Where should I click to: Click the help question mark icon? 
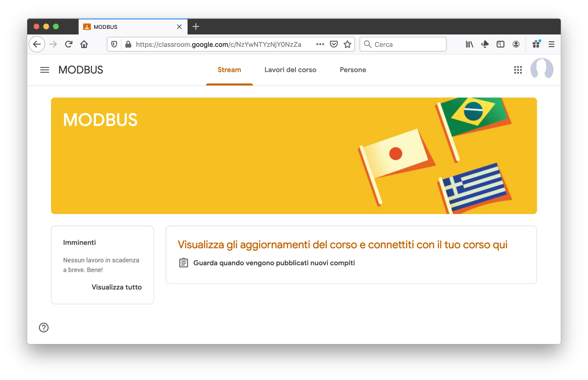tap(44, 327)
